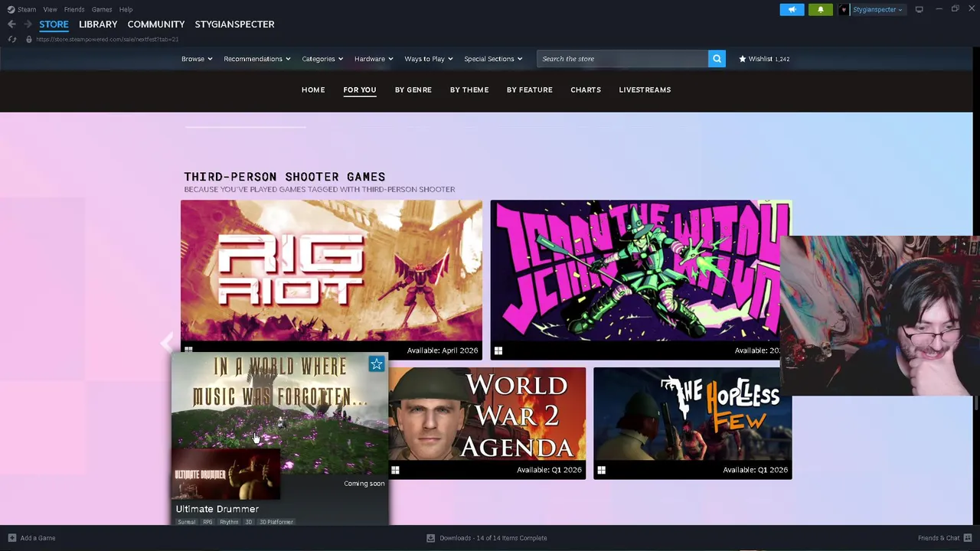The image size is (980, 551).
Task: Click the Add a Game plus icon
Action: (x=11, y=538)
